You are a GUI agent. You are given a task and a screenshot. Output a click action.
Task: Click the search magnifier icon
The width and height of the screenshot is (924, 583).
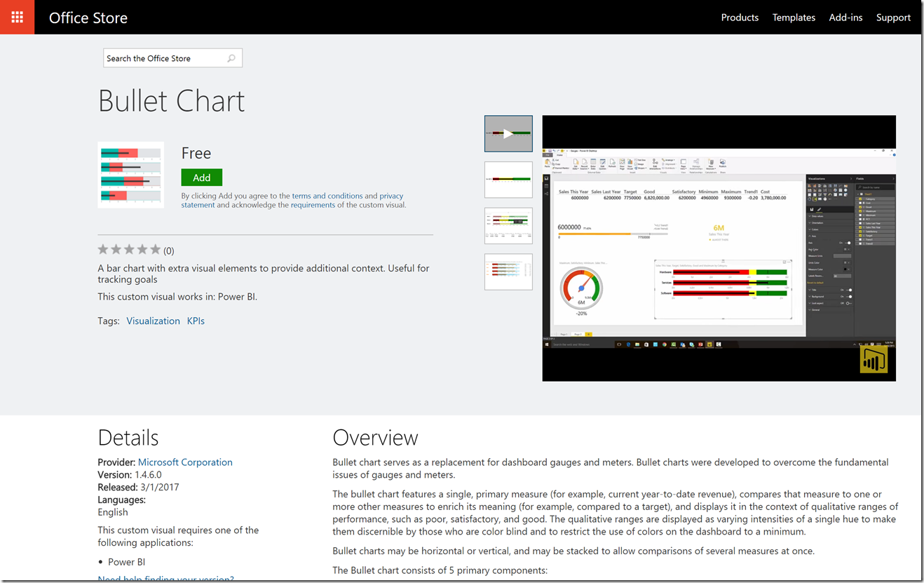231,58
